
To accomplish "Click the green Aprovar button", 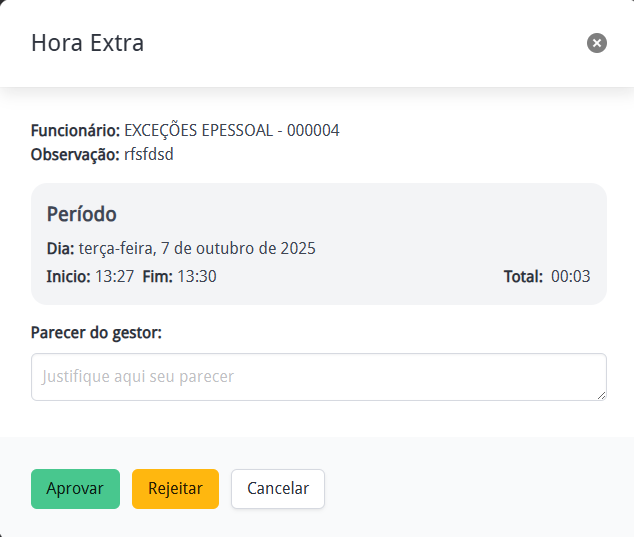I will 75,489.
